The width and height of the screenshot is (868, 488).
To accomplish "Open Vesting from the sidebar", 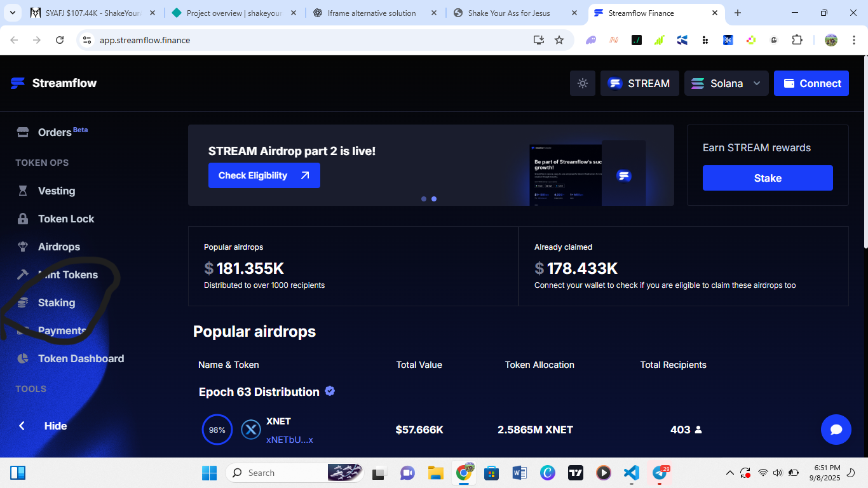I will pyautogui.click(x=56, y=191).
